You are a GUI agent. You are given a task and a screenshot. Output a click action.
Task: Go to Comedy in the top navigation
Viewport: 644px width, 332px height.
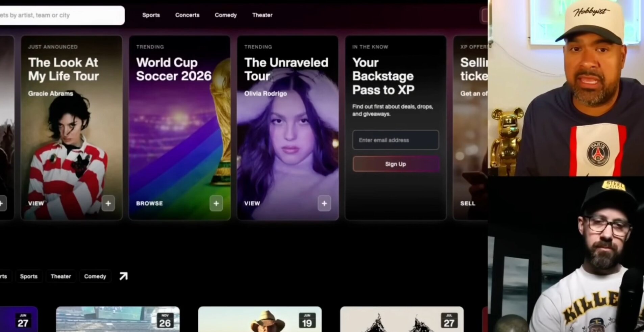[226, 15]
